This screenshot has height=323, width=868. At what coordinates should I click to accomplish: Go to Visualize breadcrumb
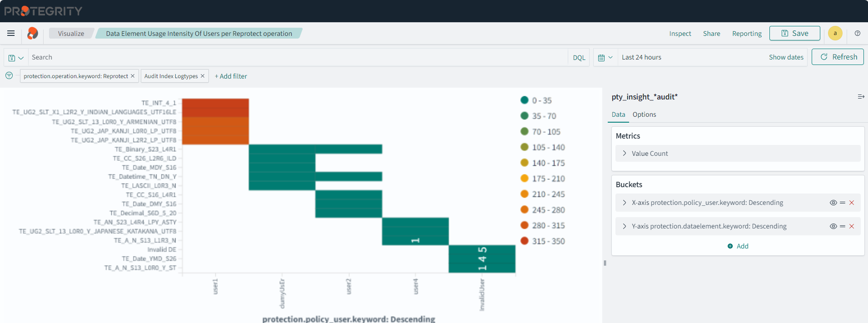pyautogui.click(x=71, y=34)
